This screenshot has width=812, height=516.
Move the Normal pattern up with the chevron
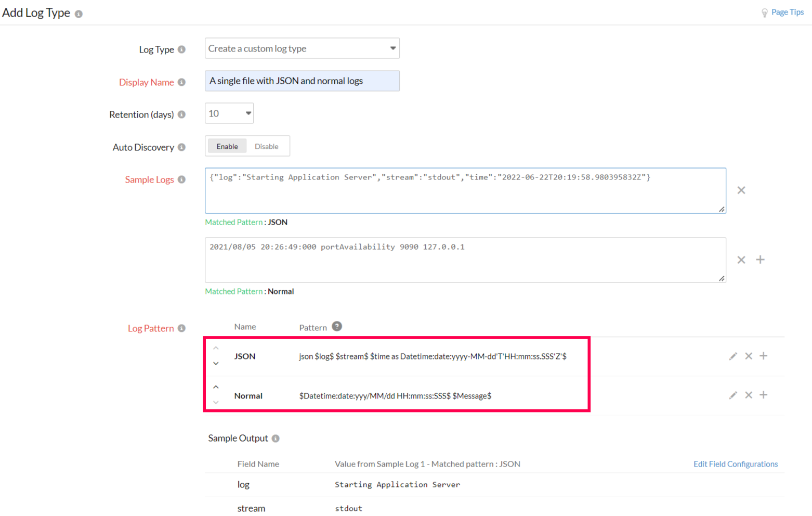click(216, 387)
